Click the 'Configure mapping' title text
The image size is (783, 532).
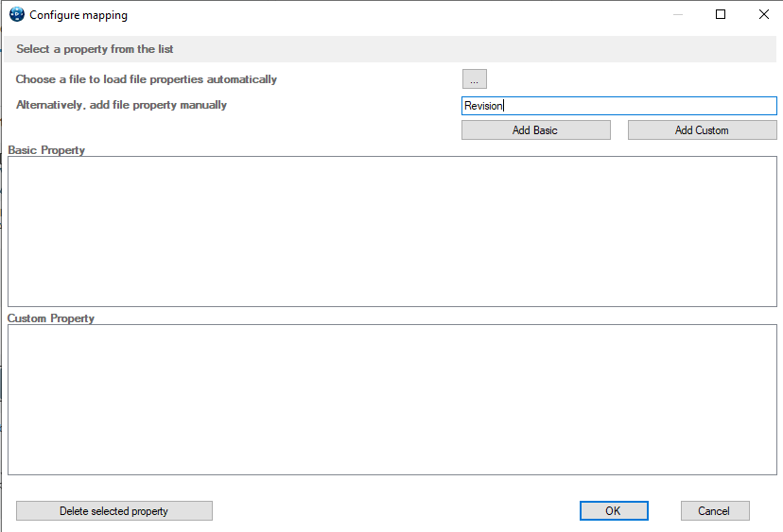click(x=78, y=15)
